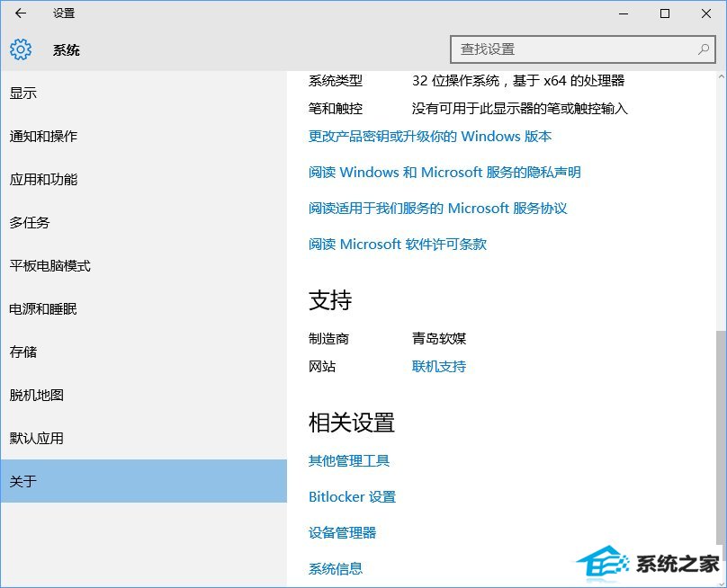Click the 系统信息 link
The image size is (727, 588).
click(x=336, y=568)
